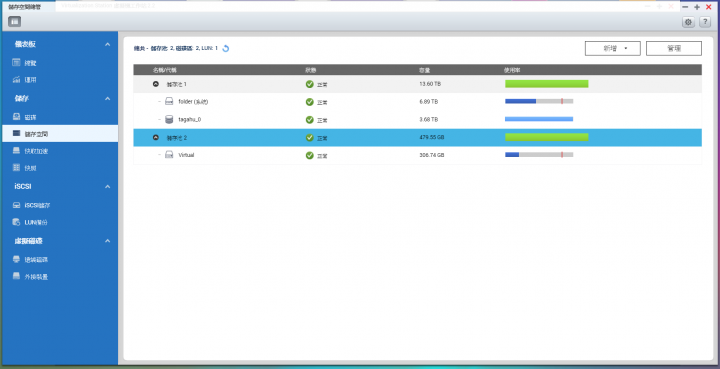
Task: Select the highlighted Storage Space sidebar item
Action: (60, 134)
